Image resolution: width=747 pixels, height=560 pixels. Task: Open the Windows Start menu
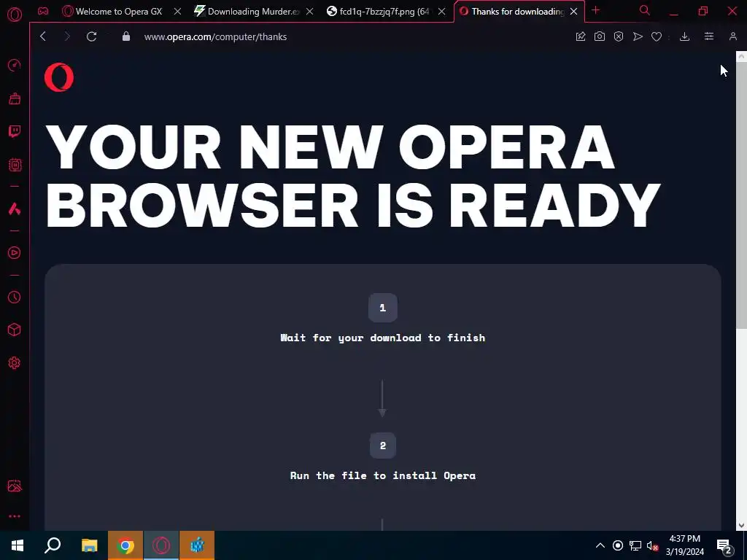pyautogui.click(x=18, y=545)
